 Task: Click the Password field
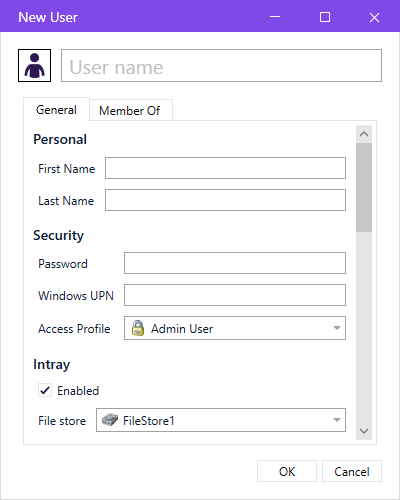(x=235, y=263)
